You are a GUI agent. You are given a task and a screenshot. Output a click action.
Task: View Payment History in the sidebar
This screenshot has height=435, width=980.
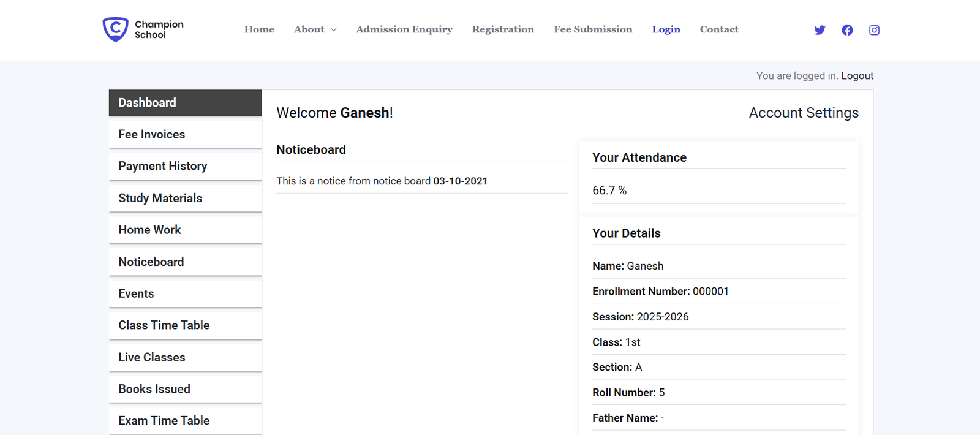[x=185, y=167]
